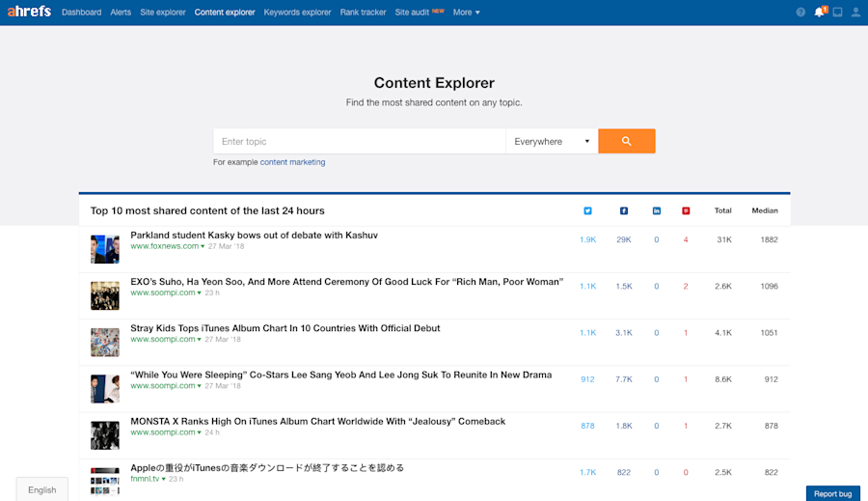Click total 2.5K for Apple article
Image resolution: width=868 pixels, height=501 pixels.
pos(723,473)
